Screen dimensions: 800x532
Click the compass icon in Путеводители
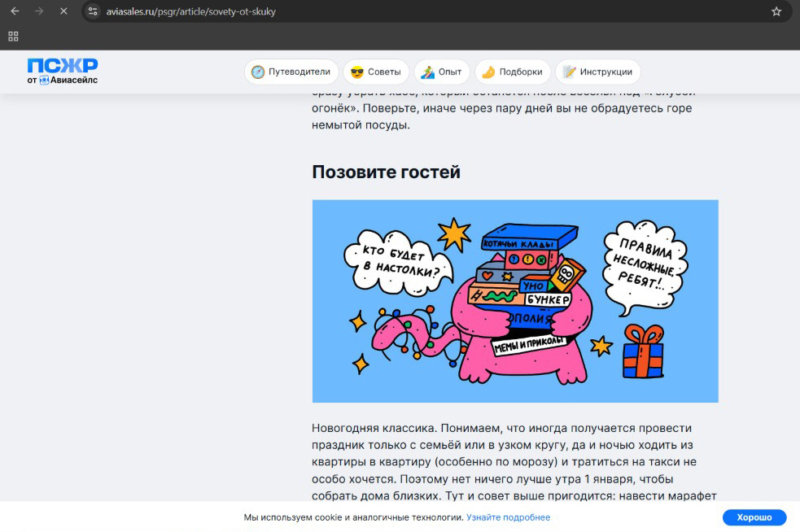(x=258, y=72)
